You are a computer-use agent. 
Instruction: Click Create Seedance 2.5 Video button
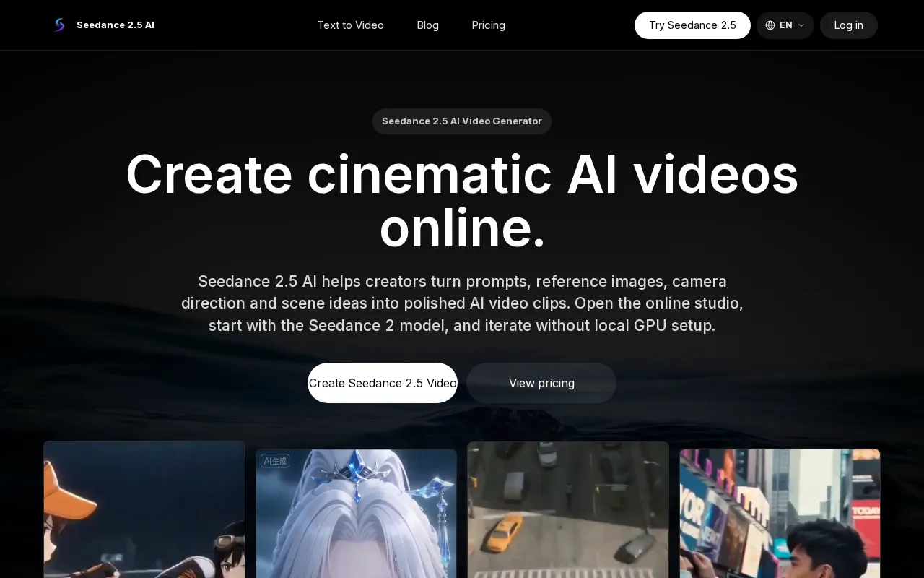click(383, 383)
